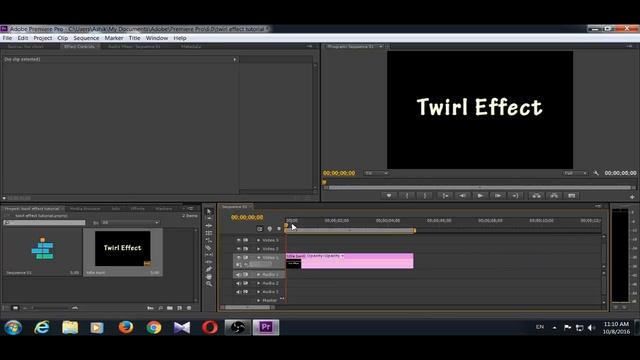Select the Pen tool
Image resolution: width=640 pixels, height=360 pixels.
click(209, 269)
